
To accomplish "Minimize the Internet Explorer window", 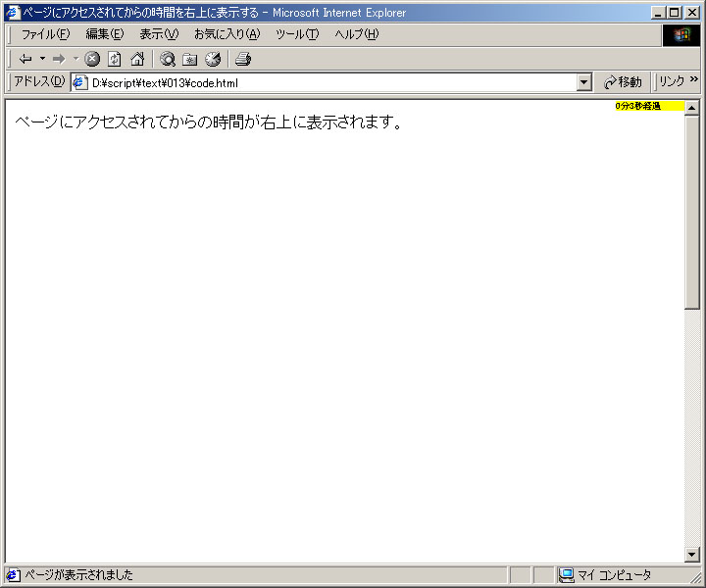I will (658, 13).
